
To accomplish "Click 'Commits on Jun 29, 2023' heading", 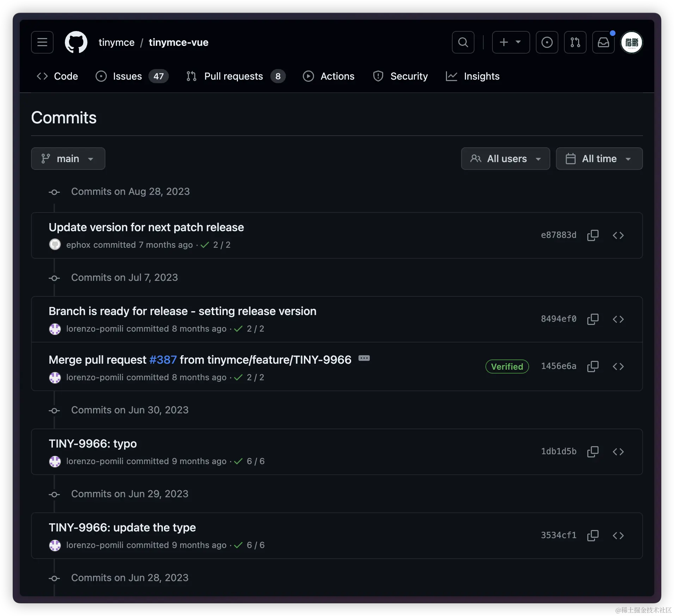I will pyautogui.click(x=130, y=494).
